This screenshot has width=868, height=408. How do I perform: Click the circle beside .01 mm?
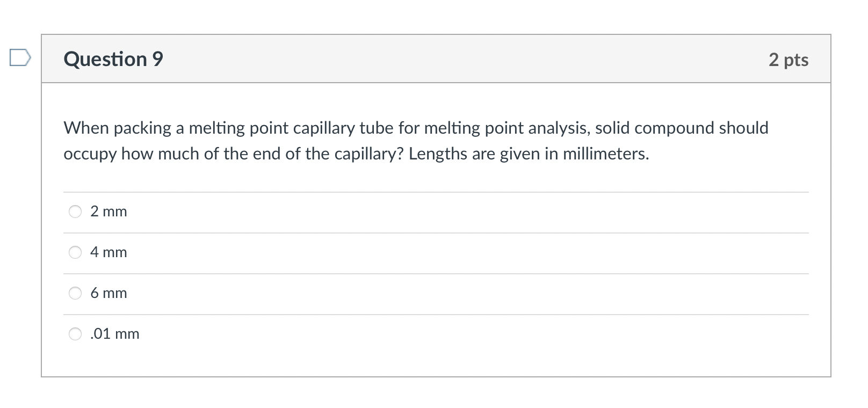pyautogui.click(x=76, y=334)
